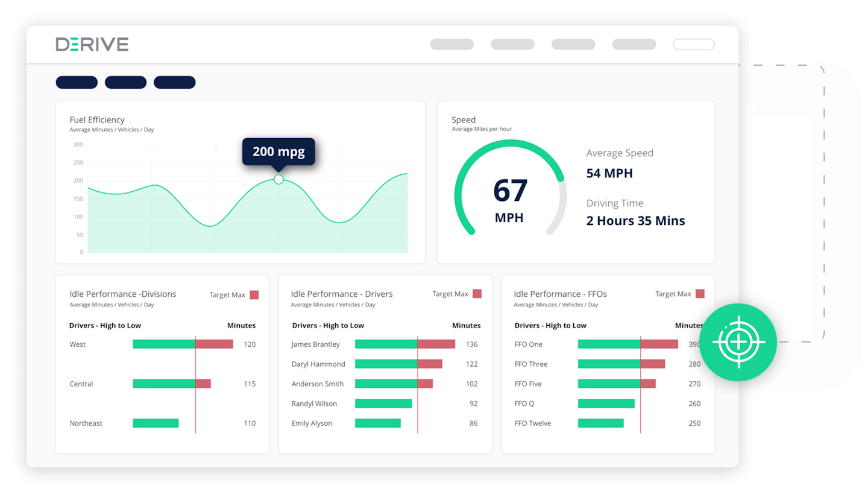Select the data point marker on the Fuel Efficiency chart
The image size is (868, 494).
coord(278,179)
